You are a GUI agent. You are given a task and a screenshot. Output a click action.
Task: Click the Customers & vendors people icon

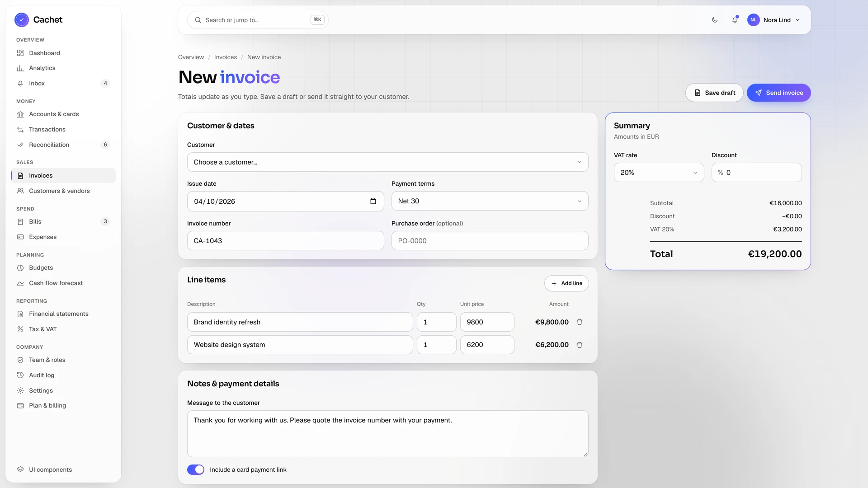(20, 191)
